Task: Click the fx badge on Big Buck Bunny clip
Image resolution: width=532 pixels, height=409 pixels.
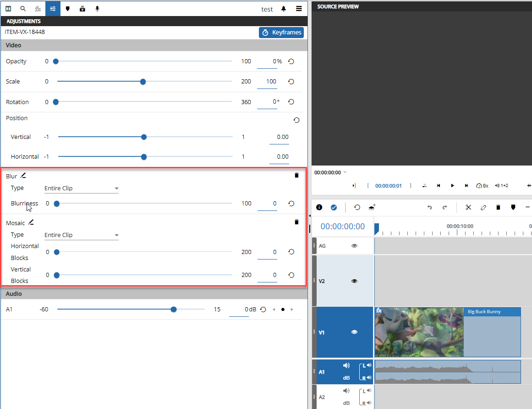Action: (x=379, y=310)
